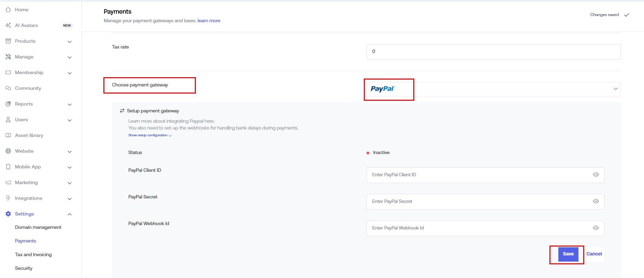Click the Products sidebar label

25,41
